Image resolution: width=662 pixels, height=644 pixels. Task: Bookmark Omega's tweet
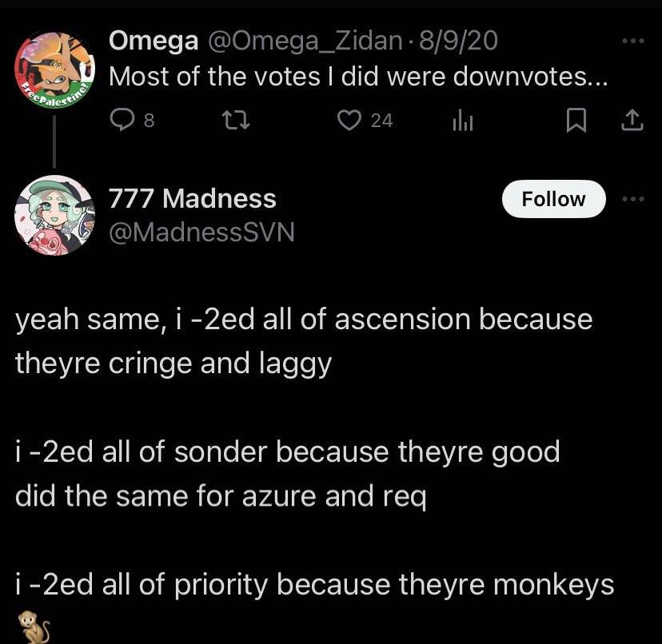(576, 120)
